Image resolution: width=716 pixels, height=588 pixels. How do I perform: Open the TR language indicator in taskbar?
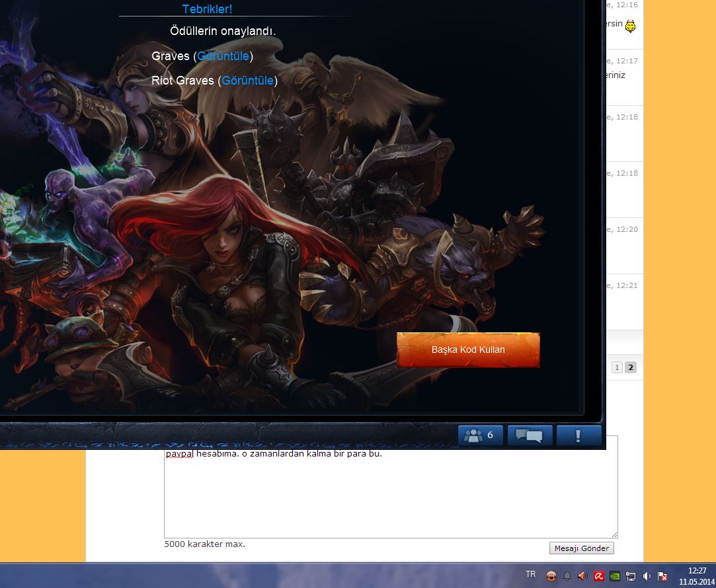pos(531,574)
